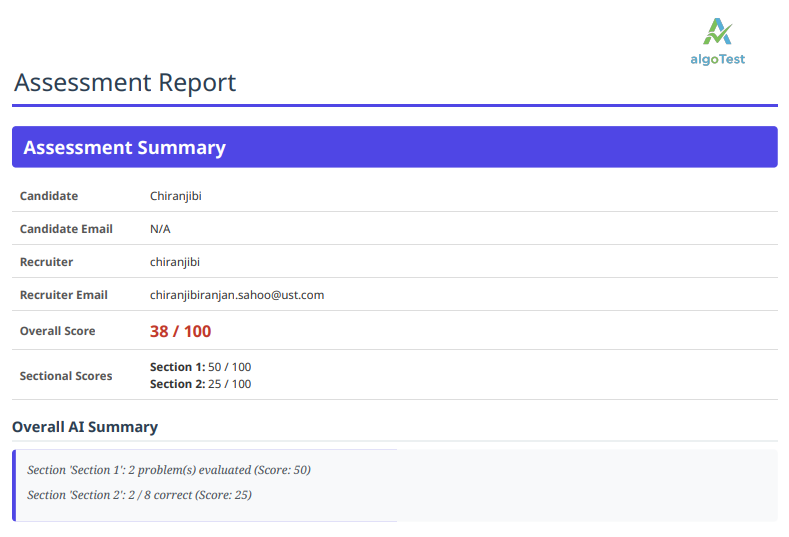Select summary line about 2 / 8 correct
This screenshot has height=537, width=789.
pyautogui.click(x=139, y=495)
